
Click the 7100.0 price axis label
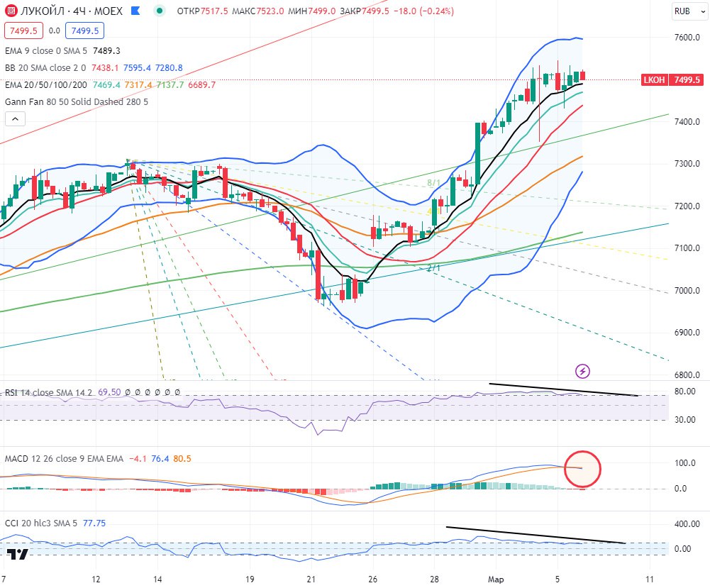[x=687, y=248]
